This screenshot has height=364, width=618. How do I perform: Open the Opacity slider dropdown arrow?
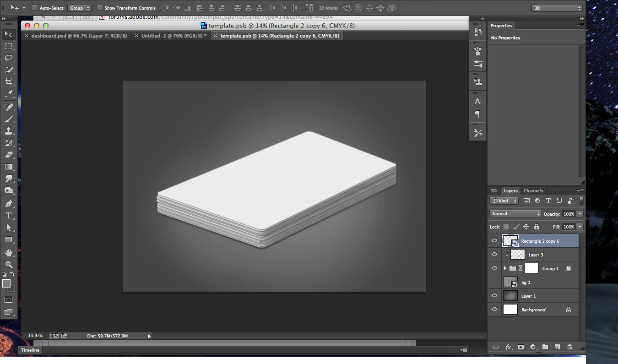[580, 214]
